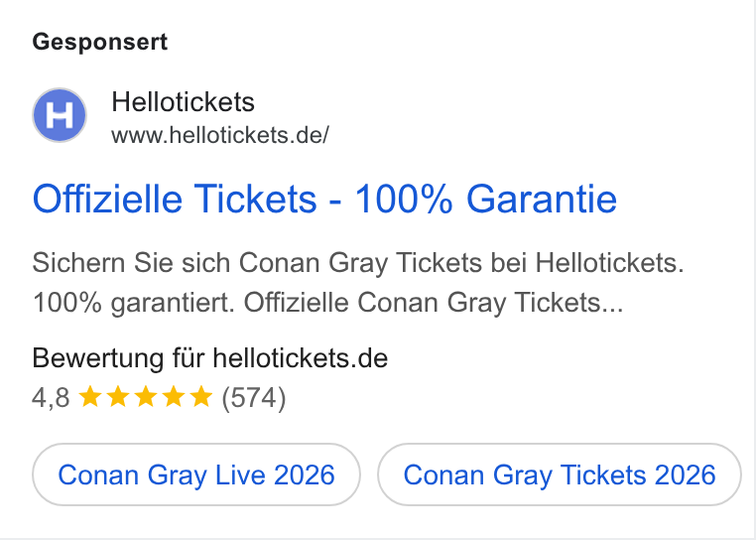Select the 'Conan Gray Live 2026' chip

[196, 474]
